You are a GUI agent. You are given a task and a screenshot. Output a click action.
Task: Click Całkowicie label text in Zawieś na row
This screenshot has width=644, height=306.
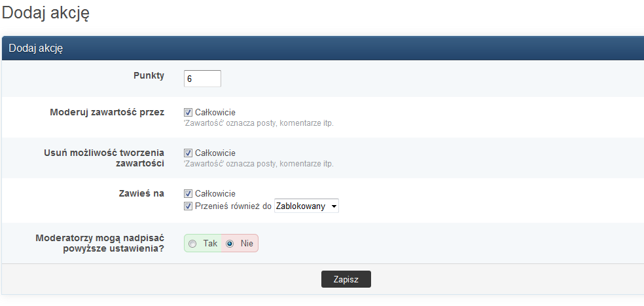pos(215,194)
